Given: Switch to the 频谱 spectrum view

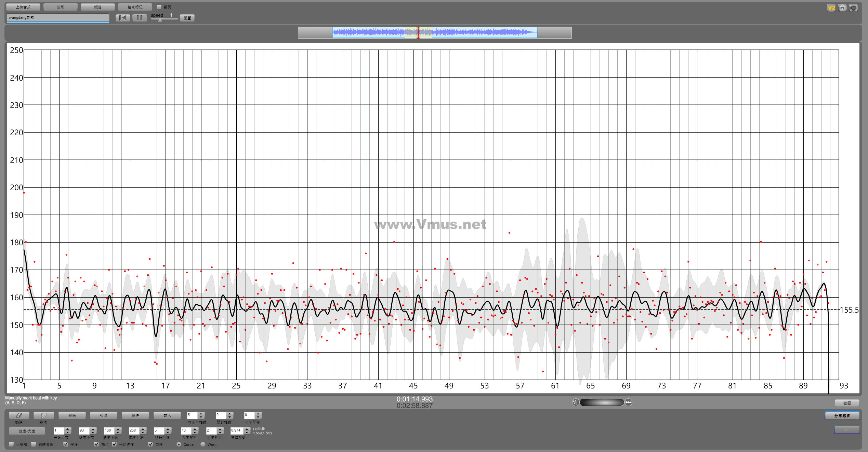Looking at the screenshot, I should pyautogui.click(x=98, y=7).
